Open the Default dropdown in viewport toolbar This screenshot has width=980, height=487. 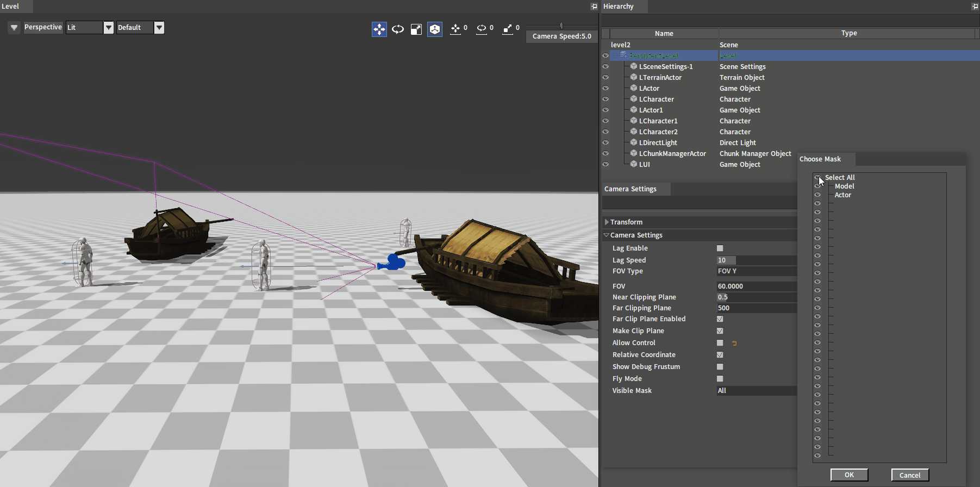click(x=159, y=28)
